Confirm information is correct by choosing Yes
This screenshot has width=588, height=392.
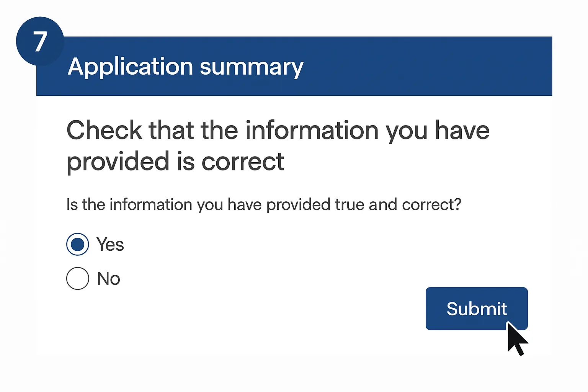[x=78, y=244]
